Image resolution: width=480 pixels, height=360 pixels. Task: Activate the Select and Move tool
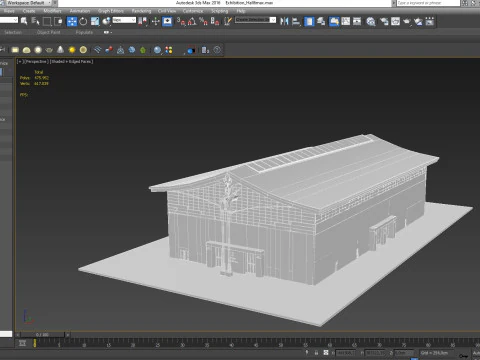72,21
